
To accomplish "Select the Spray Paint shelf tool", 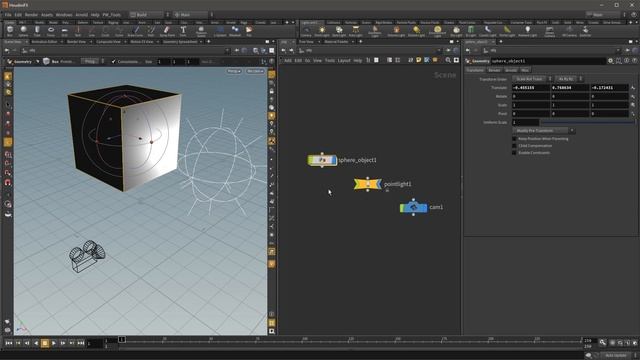I will click(x=167, y=31).
